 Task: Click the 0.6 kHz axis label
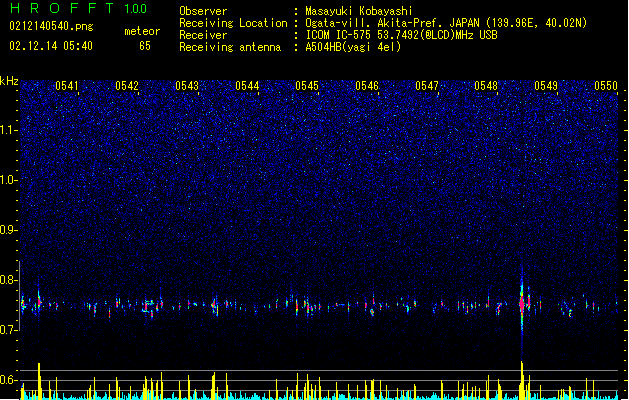click(8, 380)
